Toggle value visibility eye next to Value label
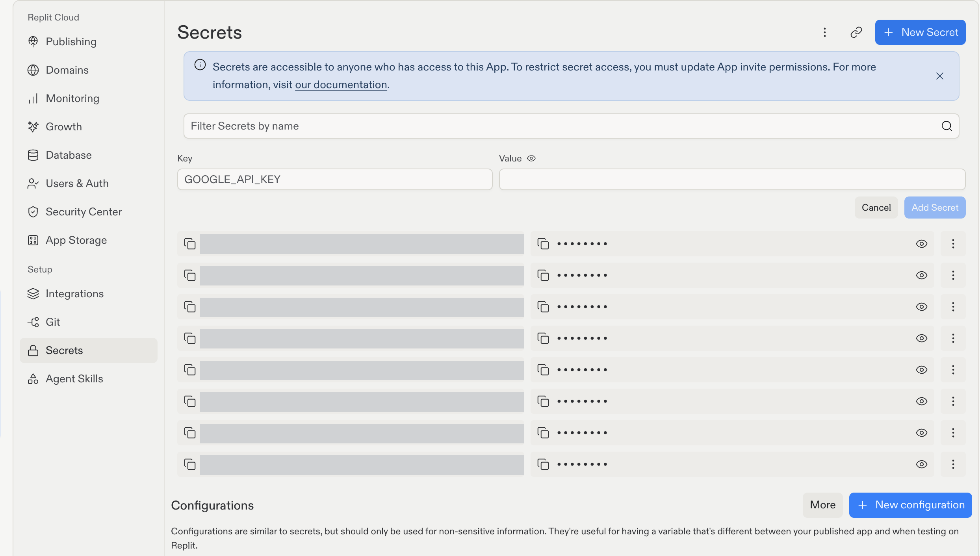This screenshot has width=980, height=556. click(x=531, y=158)
